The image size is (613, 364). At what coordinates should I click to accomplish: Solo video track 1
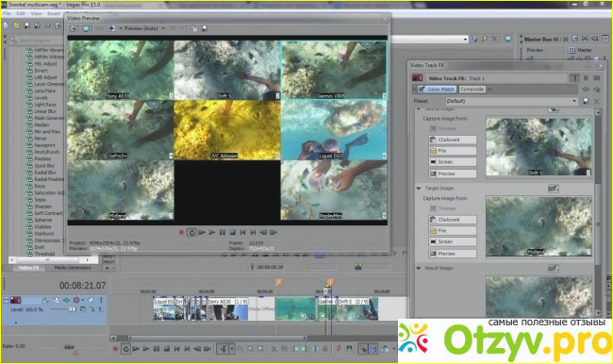(x=101, y=300)
